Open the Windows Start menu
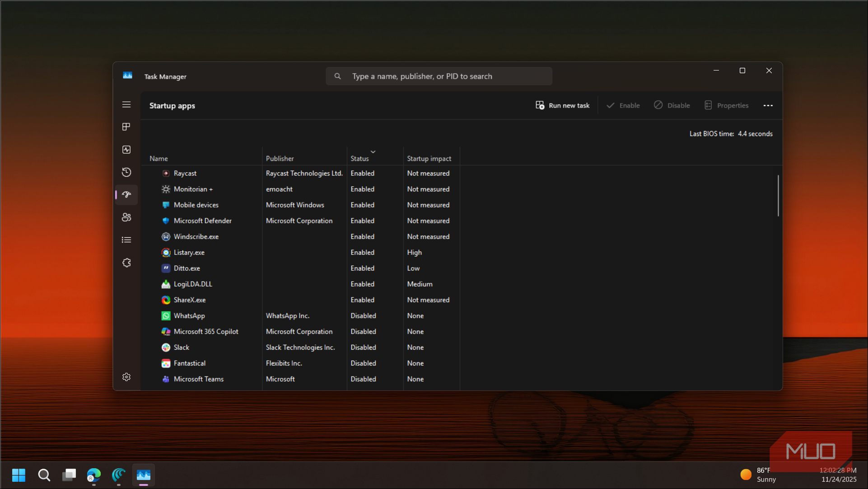Viewport: 868px width, 489px height. click(x=19, y=475)
